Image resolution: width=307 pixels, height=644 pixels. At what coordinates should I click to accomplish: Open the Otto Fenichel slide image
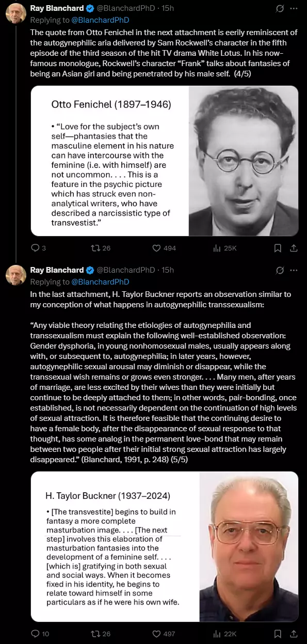pyautogui.click(x=165, y=161)
